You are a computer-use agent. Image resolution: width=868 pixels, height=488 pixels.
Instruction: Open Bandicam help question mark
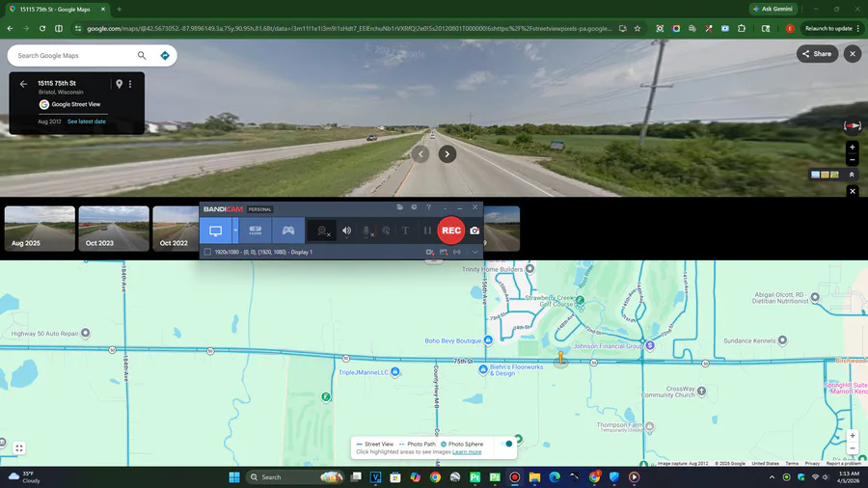point(428,207)
